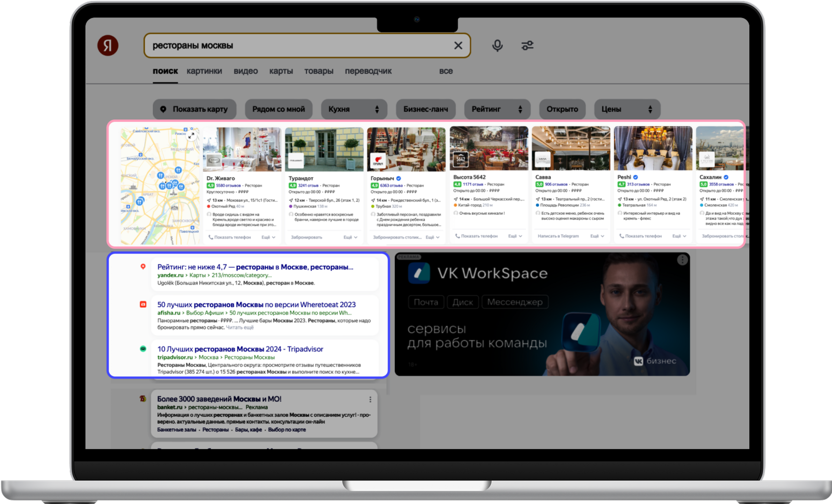This screenshot has height=504, width=832.
Task: Click the verified badge next to Peshi
Action: (x=635, y=177)
